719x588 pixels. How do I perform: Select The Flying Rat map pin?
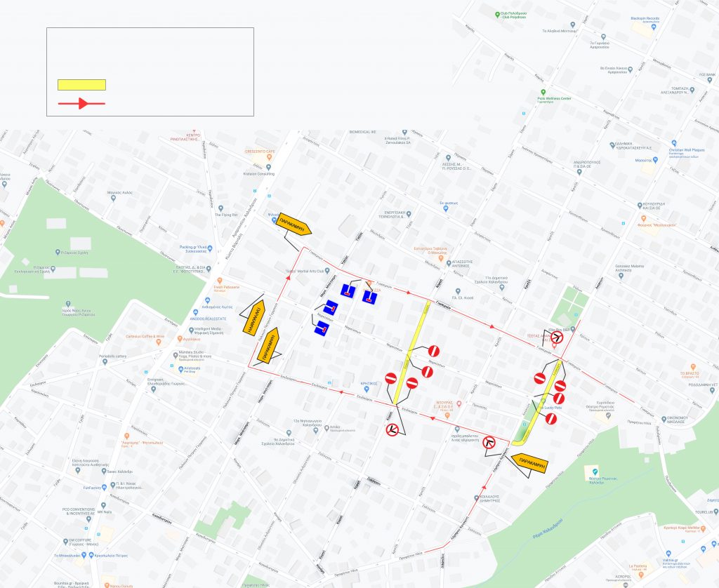(219, 208)
